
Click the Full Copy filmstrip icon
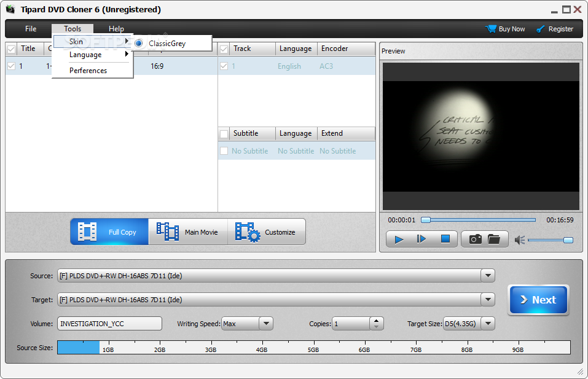(x=87, y=232)
